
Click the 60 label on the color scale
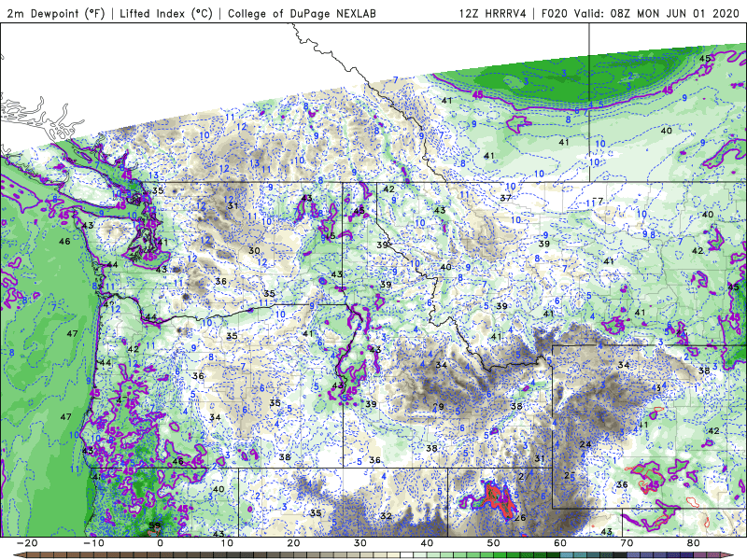[x=560, y=543]
